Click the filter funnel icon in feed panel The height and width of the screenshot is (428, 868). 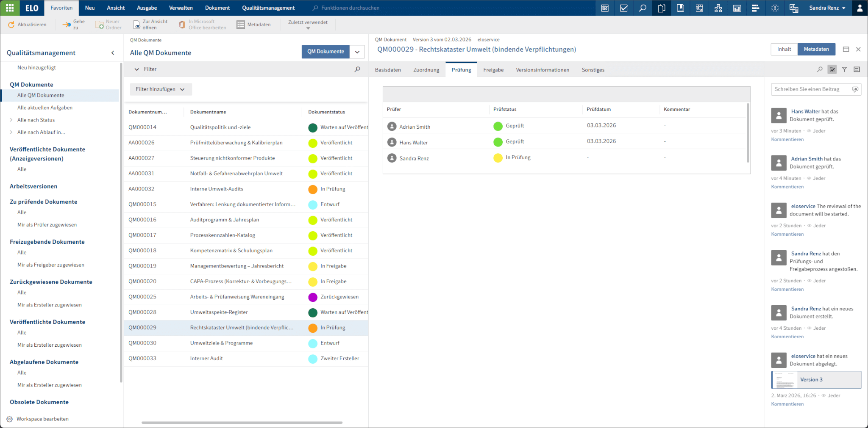pos(844,69)
